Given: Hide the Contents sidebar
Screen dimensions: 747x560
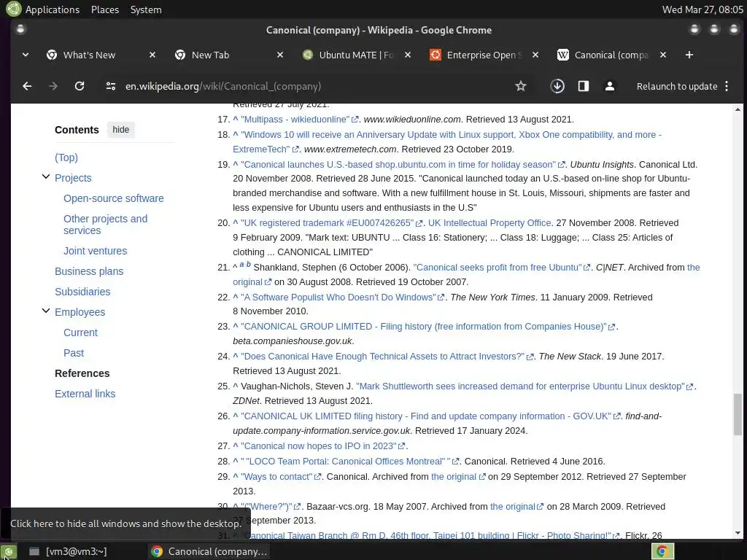Looking at the screenshot, I should click(121, 130).
